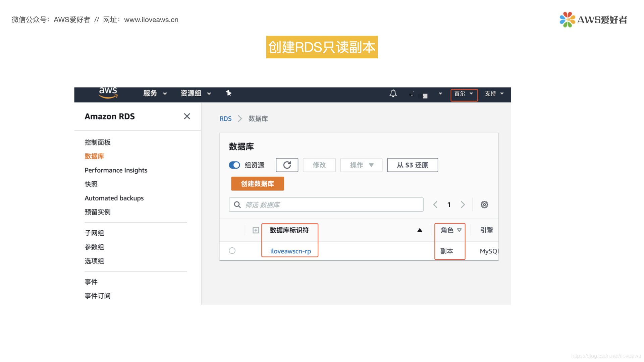Image resolution: width=644 pixels, height=362 pixels.
Task: Open the iloveawscn-rp database link
Action: pyautogui.click(x=290, y=251)
